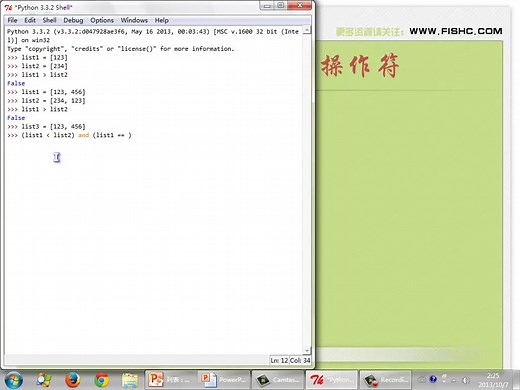The width and height of the screenshot is (520, 390).
Task: Open the Debug menu
Action: (x=73, y=20)
